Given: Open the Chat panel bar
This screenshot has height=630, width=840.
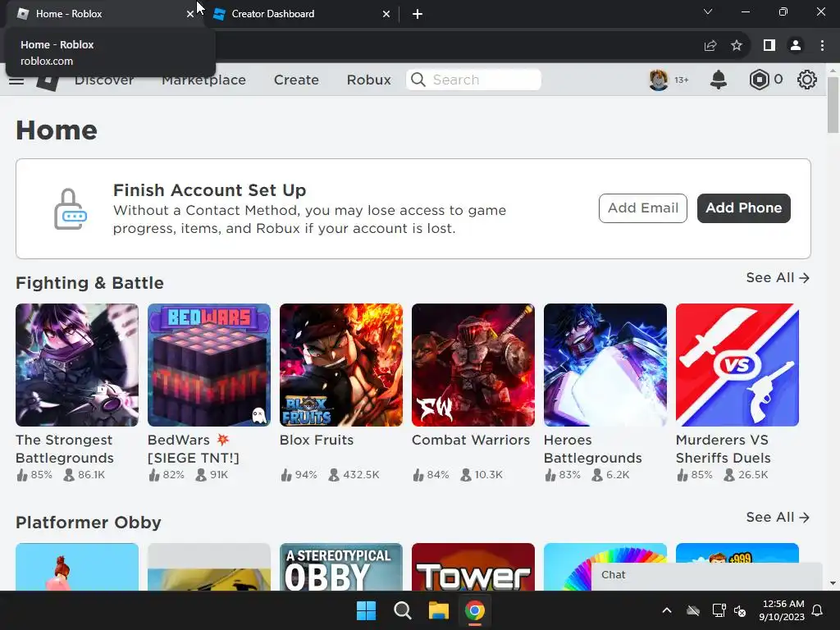Looking at the screenshot, I should point(706,577).
